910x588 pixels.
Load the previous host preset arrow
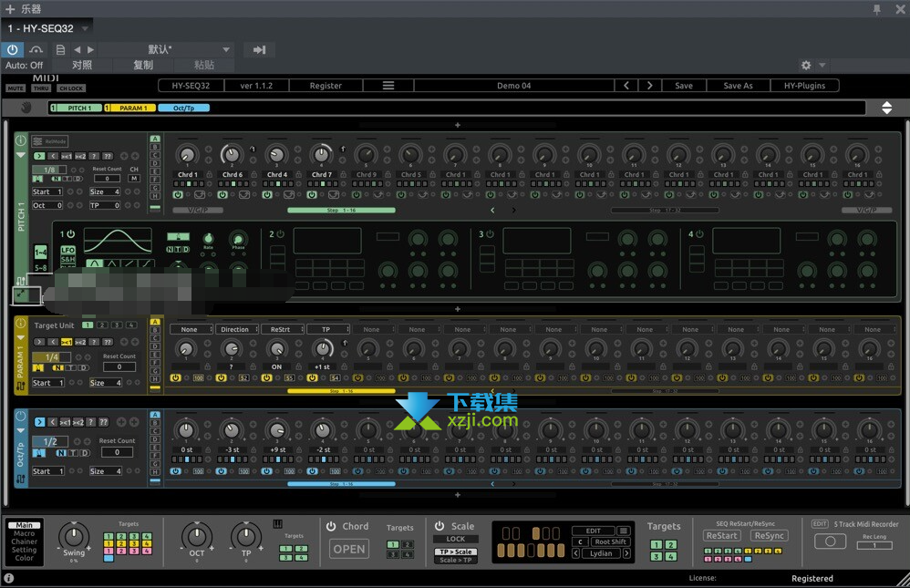point(78,50)
